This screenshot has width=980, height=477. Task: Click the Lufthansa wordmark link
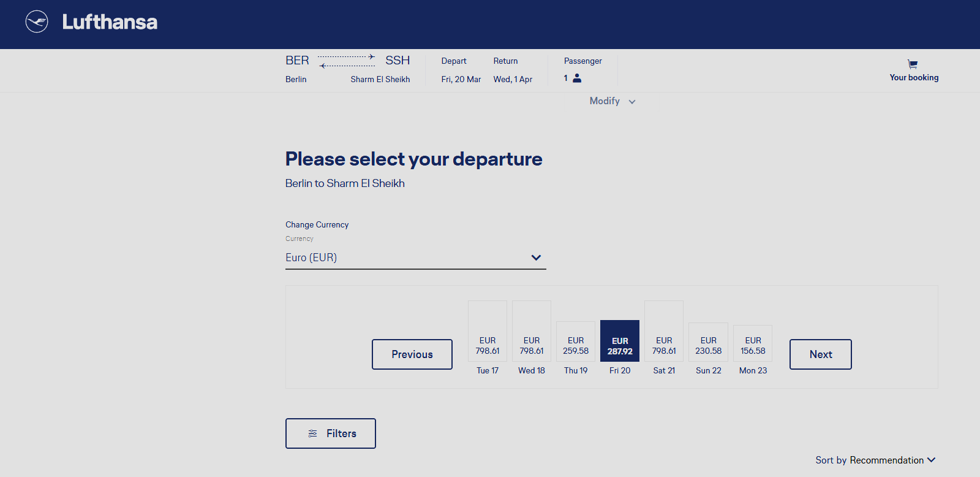pyautogui.click(x=110, y=22)
